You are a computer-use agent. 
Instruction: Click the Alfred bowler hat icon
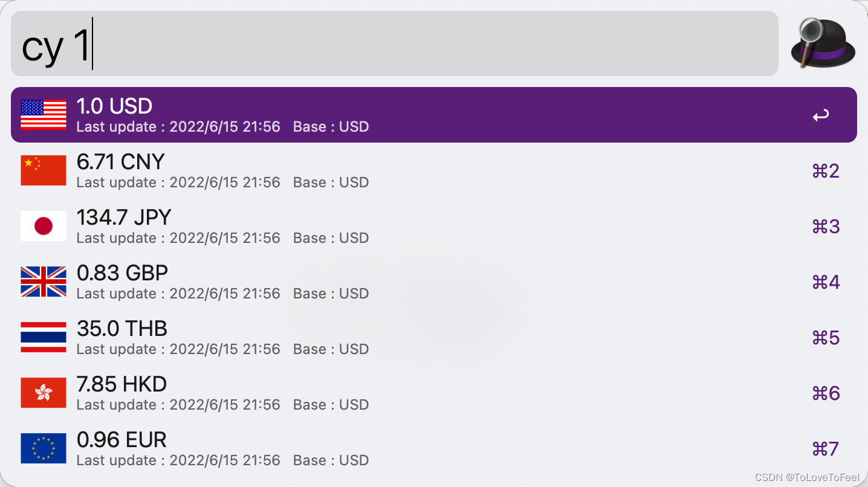823,44
